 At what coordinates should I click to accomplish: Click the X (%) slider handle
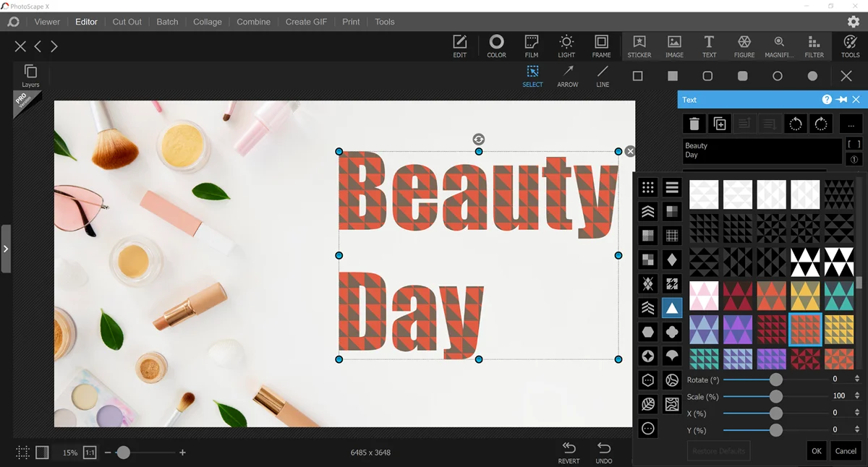tap(776, 414)
